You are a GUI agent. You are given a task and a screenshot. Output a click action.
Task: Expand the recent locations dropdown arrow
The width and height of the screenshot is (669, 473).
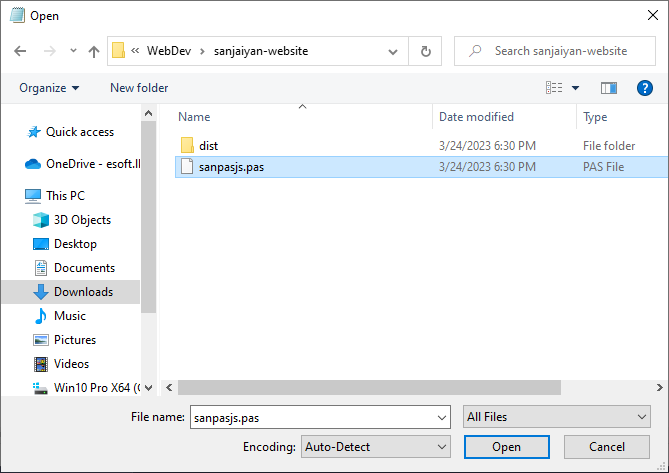[x=73, y=51]
